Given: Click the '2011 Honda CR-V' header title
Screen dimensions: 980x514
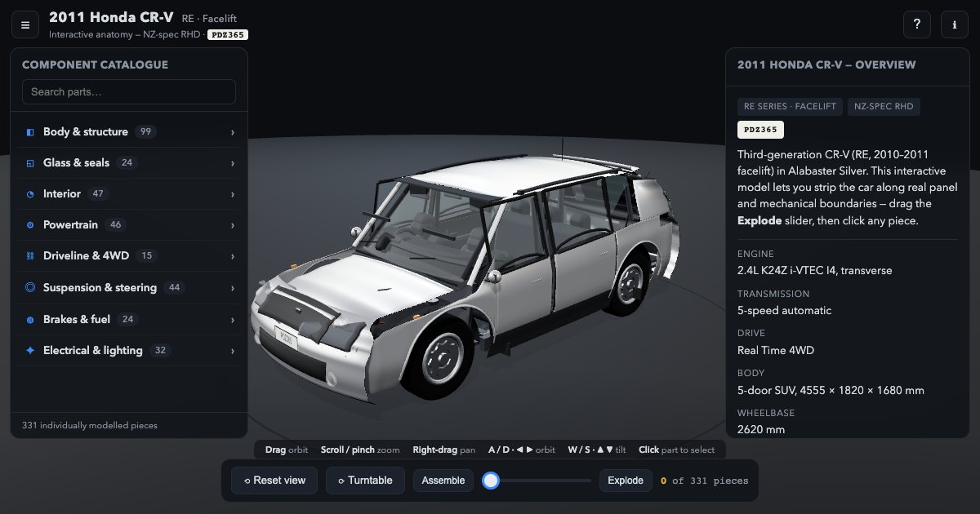Looking at the screenshot, I should point(113,17).
